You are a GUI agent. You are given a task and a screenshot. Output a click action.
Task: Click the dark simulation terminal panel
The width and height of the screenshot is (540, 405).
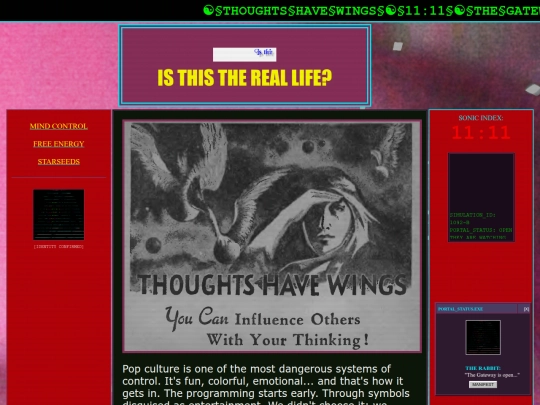tap(481, 197)
